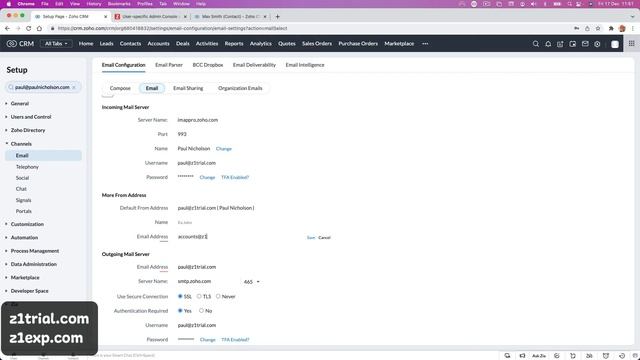Switch to Compose sub-tab
This screenshot has width=640, height=360.
120,88
